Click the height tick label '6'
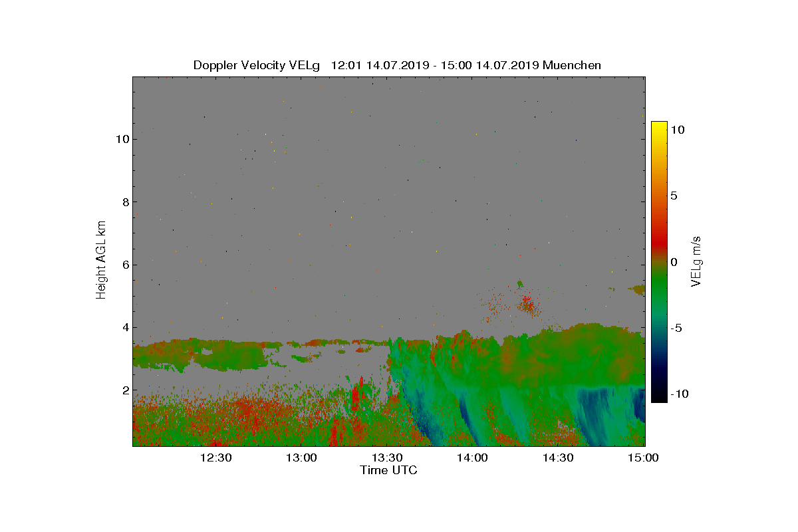 [124, 265]
